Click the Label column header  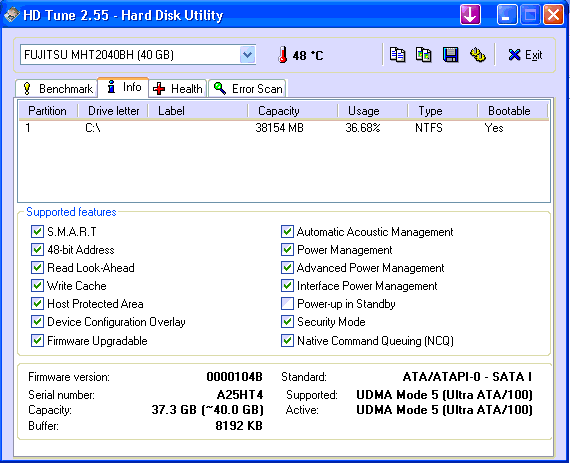pos(198,110)
